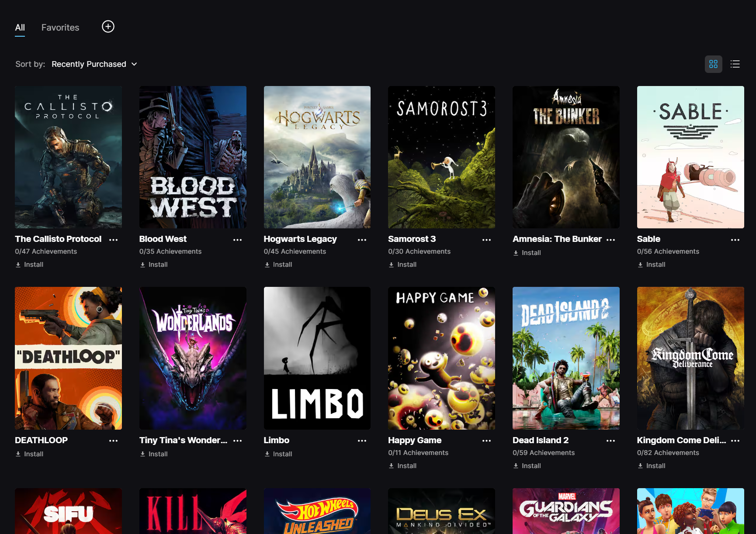
Task: Install Hogwarts Legacy
Action: click(278, 265)
